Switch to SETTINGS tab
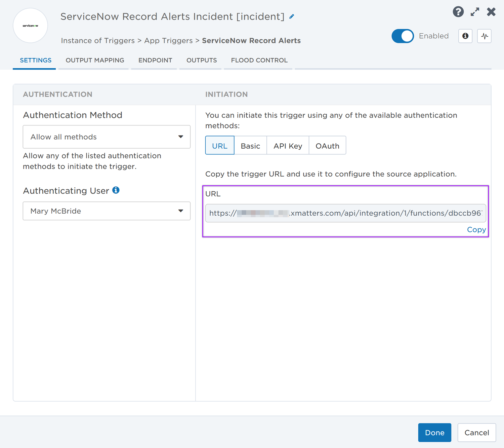Image resolution: width=504 pixels, height=448 pixels. (x=36, y=61)
